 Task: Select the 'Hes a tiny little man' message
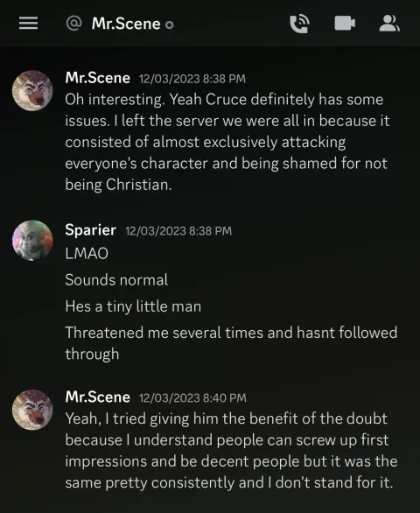tap(133, 306)
